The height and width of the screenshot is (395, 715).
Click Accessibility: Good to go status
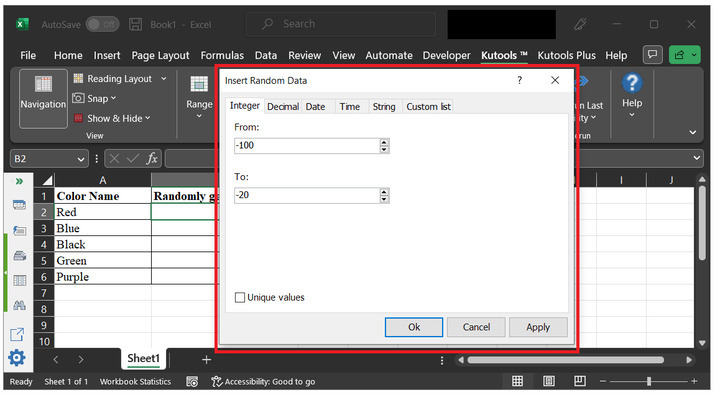(263, 381)
